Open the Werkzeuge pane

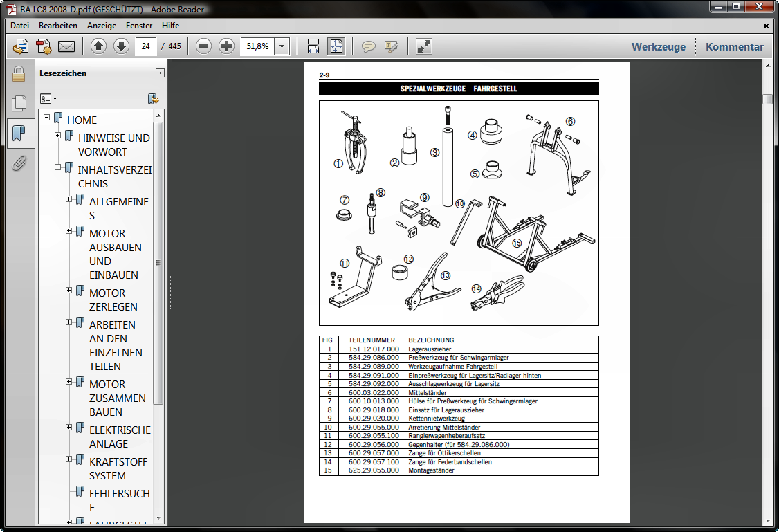pos(658,47)
